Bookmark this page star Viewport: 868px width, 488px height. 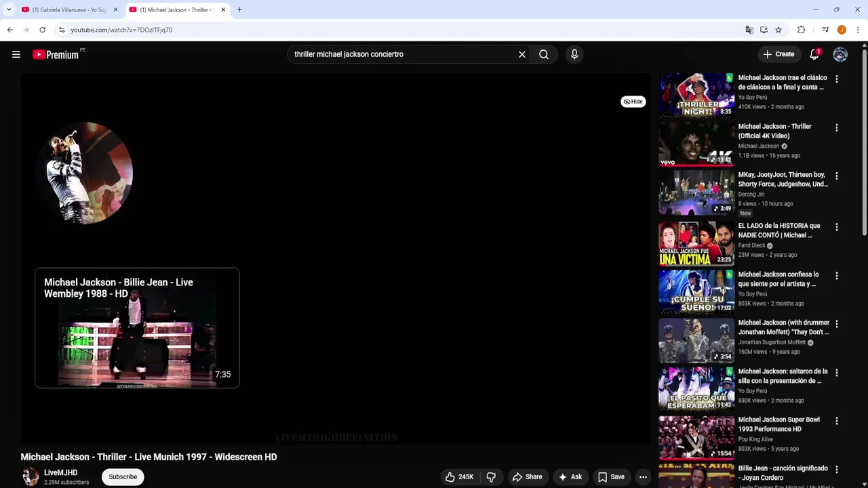(x=778, y=30)
